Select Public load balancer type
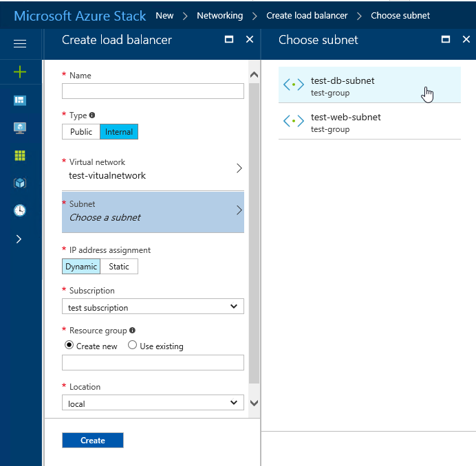This screenshot has width=476, height=466. (81, 132)
